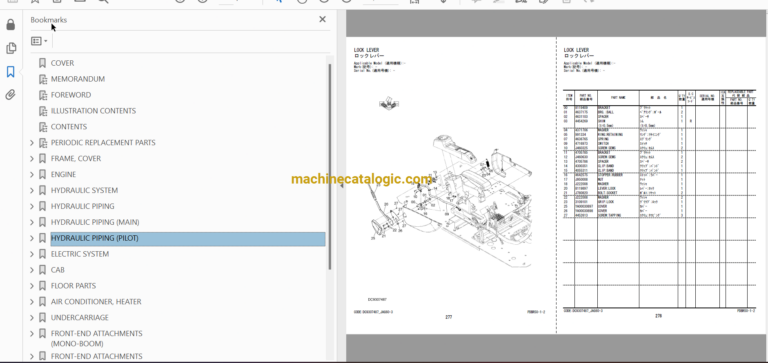Expand the ENGINE bookmark
Screen dimensions: 768x363
point(32,174)
